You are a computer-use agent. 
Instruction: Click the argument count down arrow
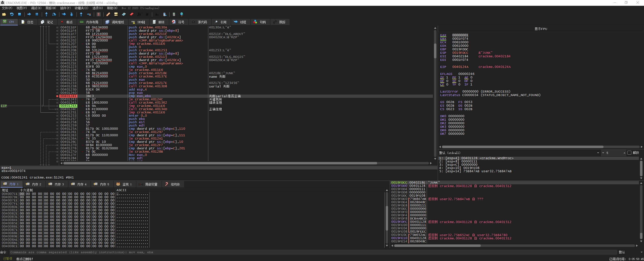point(603,153)
